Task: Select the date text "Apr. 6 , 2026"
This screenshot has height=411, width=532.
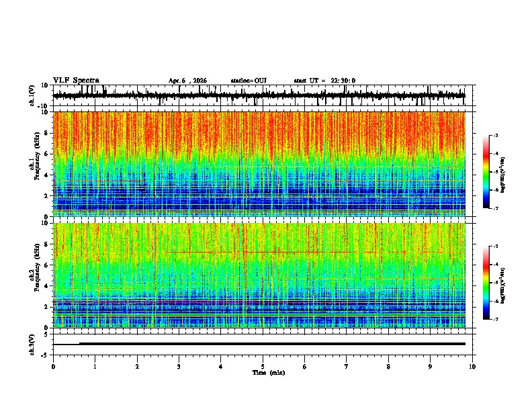Action: pyautogui.click(x=187, y=81)
